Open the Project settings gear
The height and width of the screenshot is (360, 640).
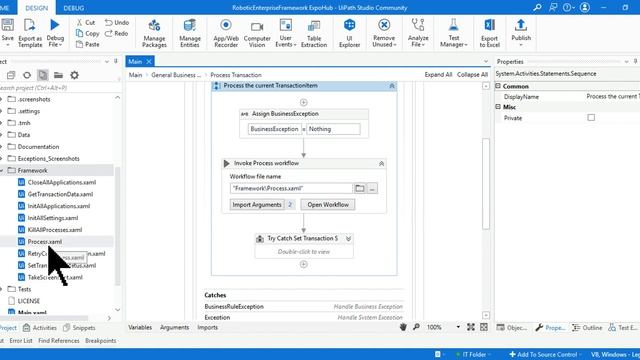(74, 75)
